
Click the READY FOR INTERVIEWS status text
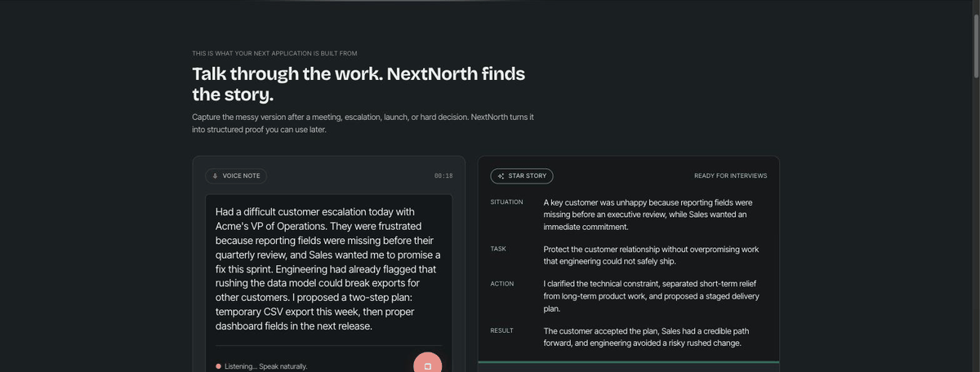[731, 175]
